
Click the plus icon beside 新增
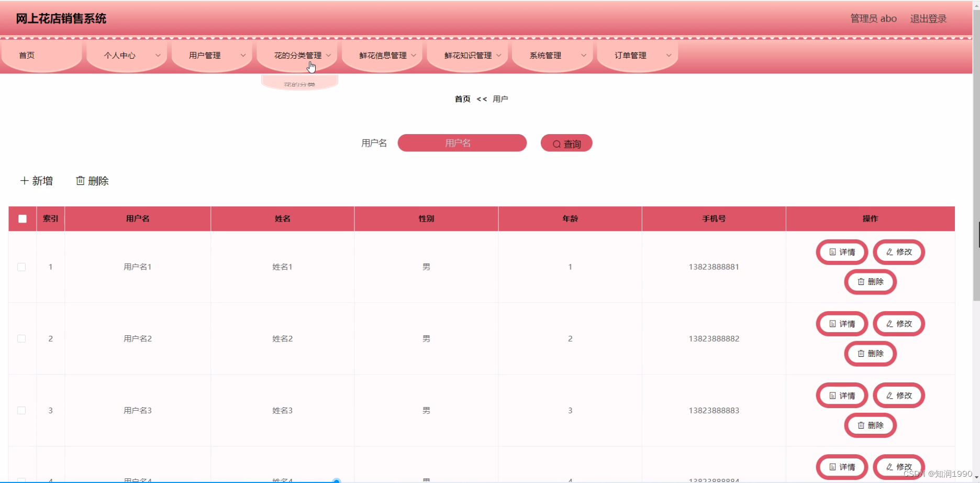(24, 180)
